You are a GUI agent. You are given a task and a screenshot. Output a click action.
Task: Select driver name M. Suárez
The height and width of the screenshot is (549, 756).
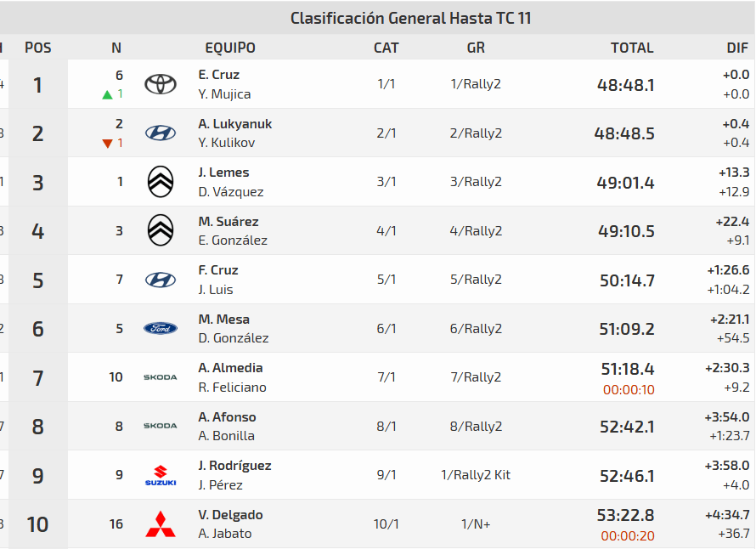point(228,222)
